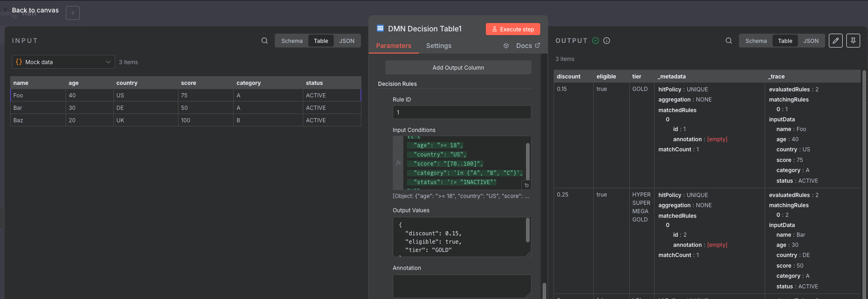Viewport: 868px width, 299px height.
Task: Switch output view to Table
Action: 785,41
